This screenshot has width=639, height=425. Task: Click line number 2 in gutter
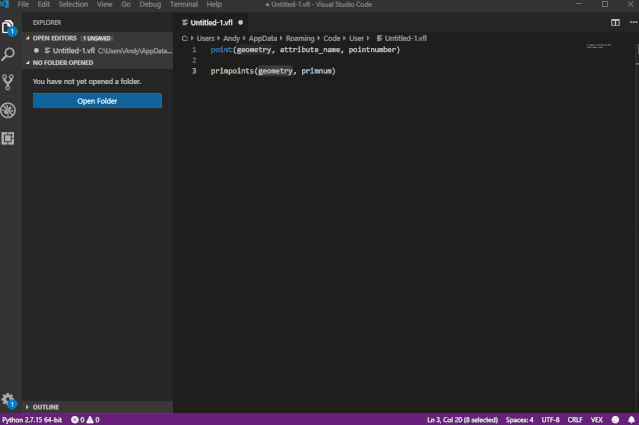[x=194, y=60]
